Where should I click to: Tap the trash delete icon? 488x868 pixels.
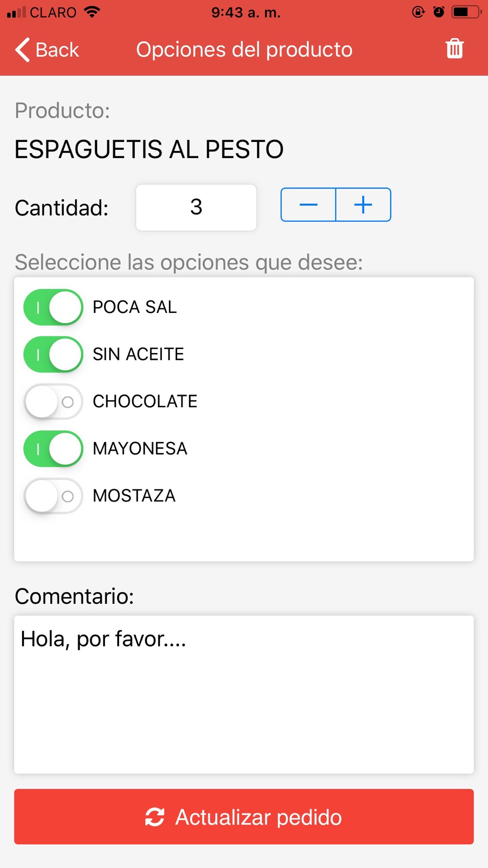[x=454, y=48]
